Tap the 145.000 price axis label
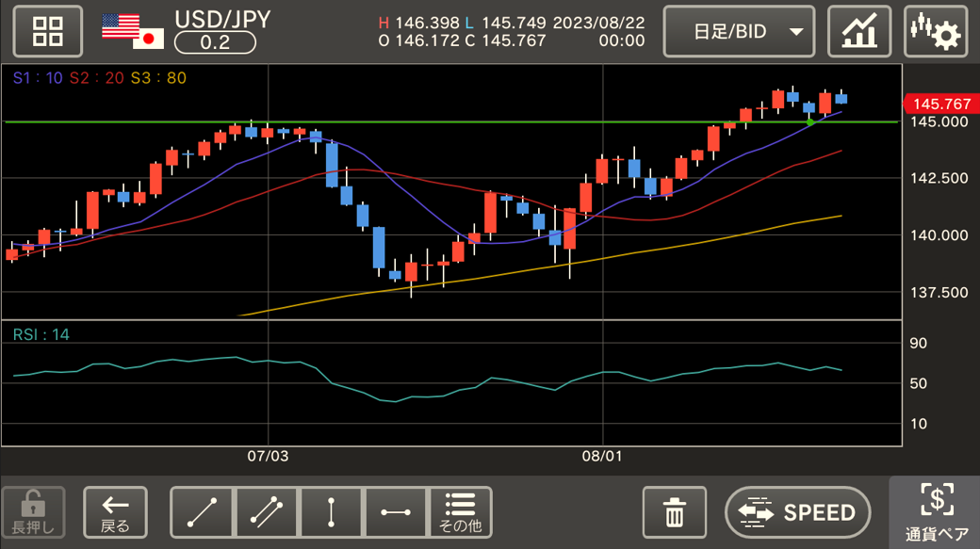The height and width of the screenshot is (549, 980). pyautogui.click(x=939, y=121)
